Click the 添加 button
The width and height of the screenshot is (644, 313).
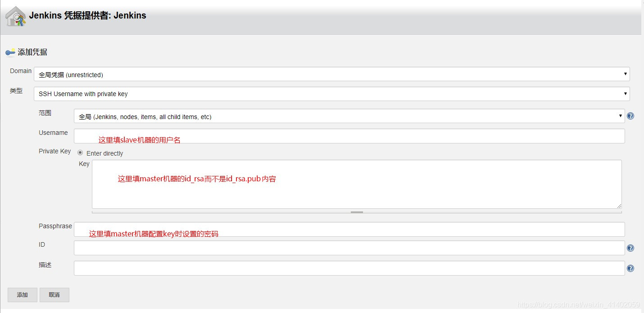[x=23, y=295]
